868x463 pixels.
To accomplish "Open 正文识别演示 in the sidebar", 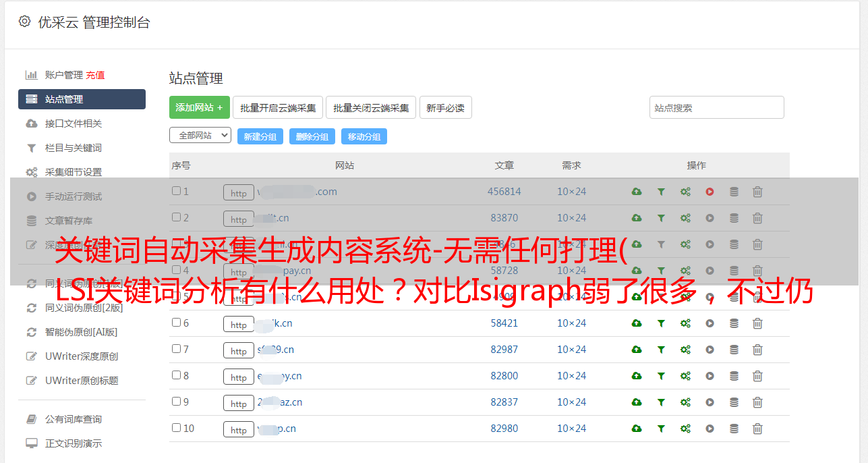I will point(74,443).
